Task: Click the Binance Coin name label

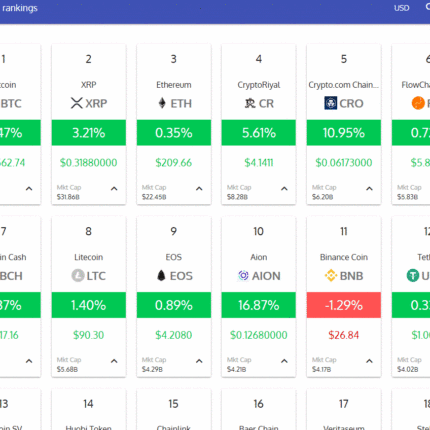Action: pyautogui.click(x=344, y=257)
